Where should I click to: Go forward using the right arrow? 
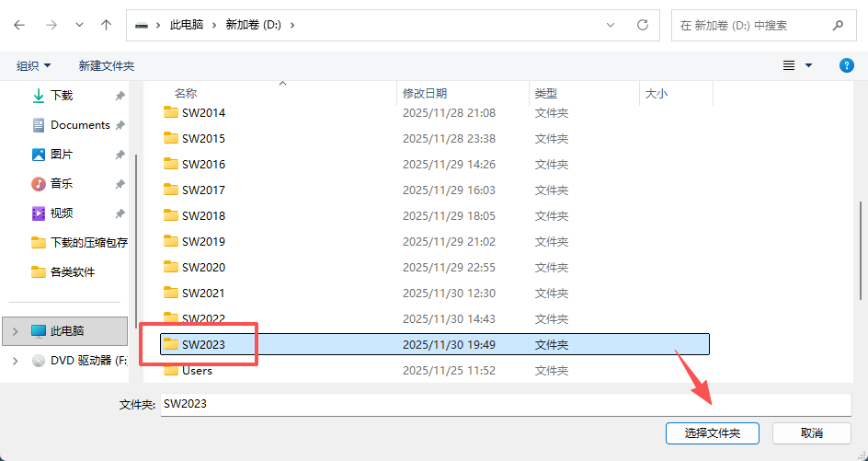click(x=51, y=25)
